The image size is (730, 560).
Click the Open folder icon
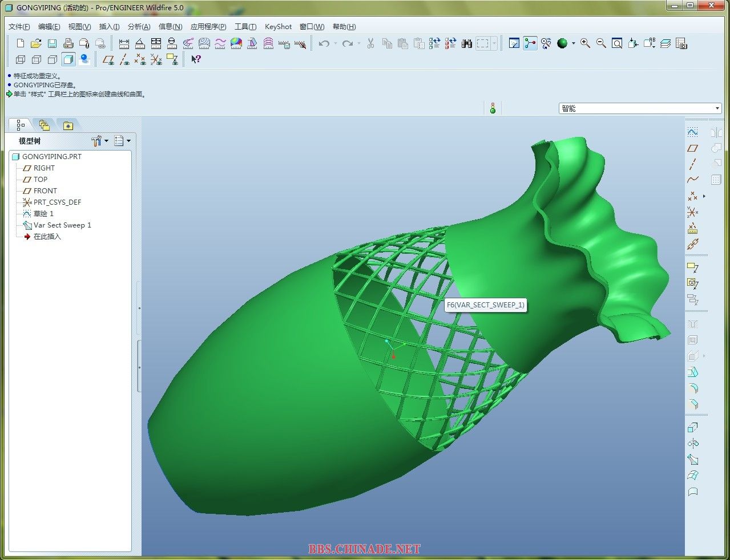click(x=36, y=43)
